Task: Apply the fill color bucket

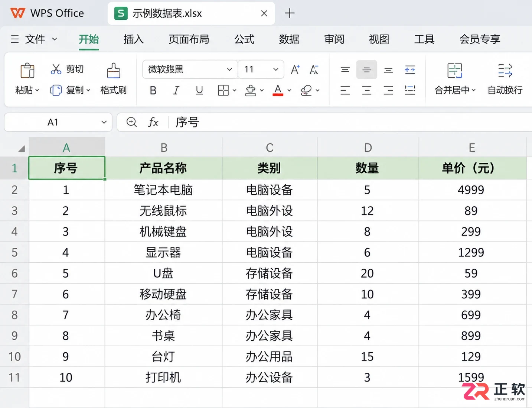Action: point(251,90)
